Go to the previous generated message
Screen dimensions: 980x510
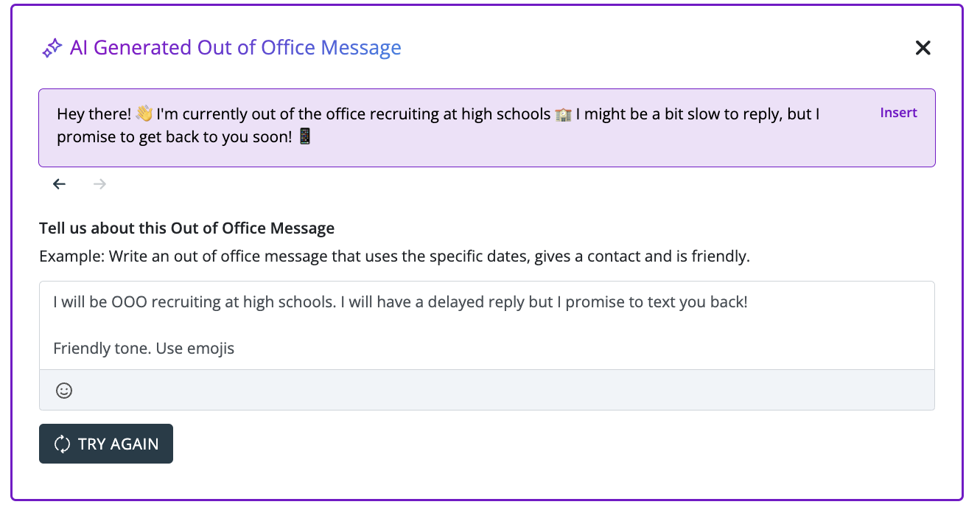point(60,184)
